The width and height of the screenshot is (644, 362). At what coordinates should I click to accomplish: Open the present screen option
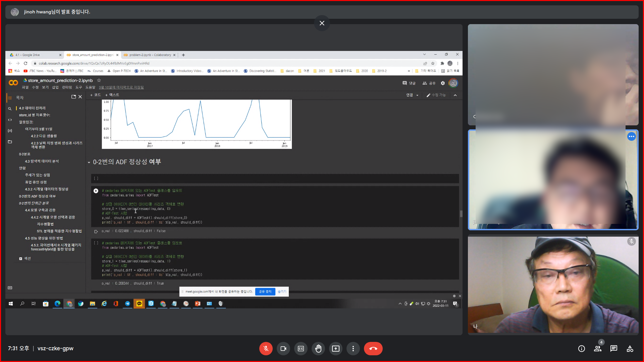point(335,349)
